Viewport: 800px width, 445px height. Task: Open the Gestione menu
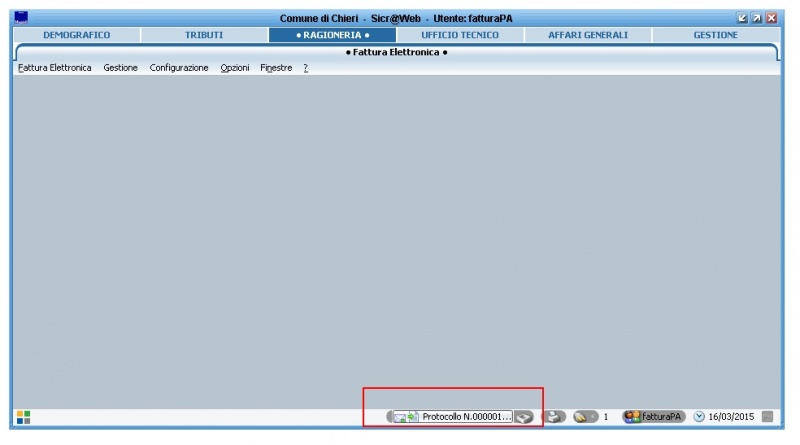[120, 68]
